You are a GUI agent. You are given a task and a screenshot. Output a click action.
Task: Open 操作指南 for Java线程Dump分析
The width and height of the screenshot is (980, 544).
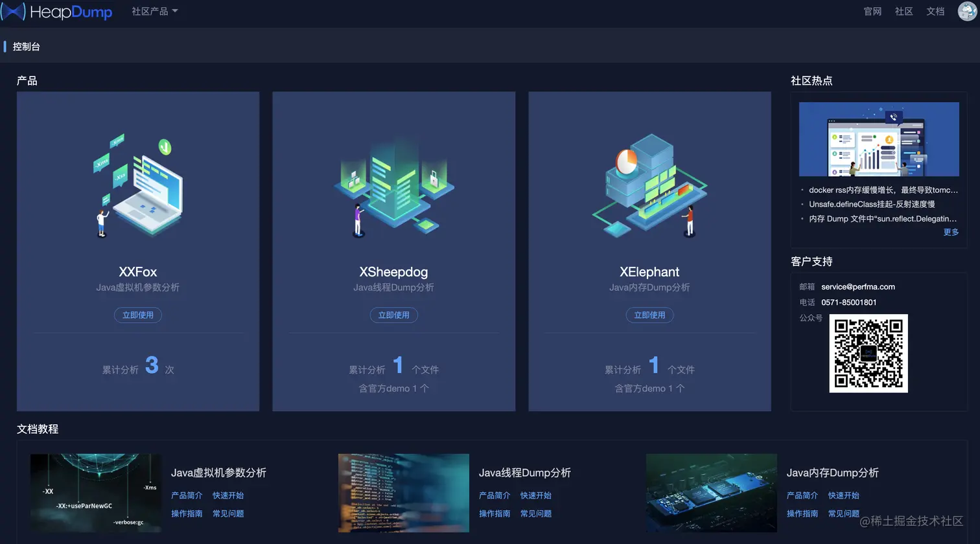[495, 514]
